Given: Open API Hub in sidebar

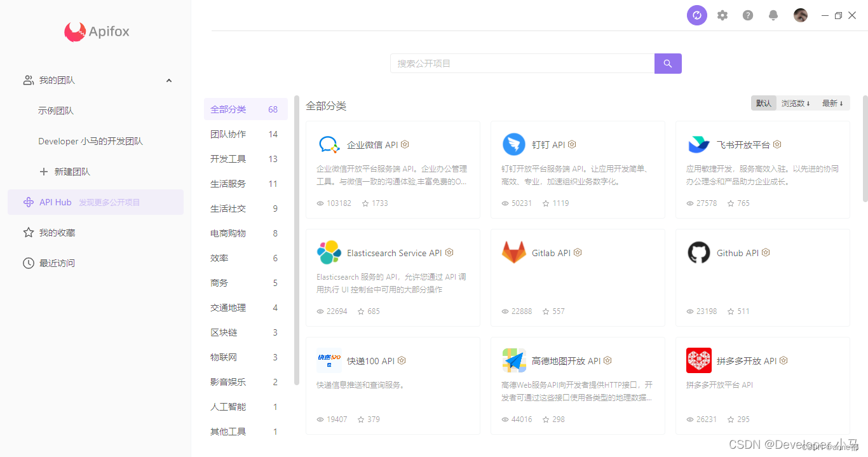Looking at the screenshot, I should click(95, 202).
